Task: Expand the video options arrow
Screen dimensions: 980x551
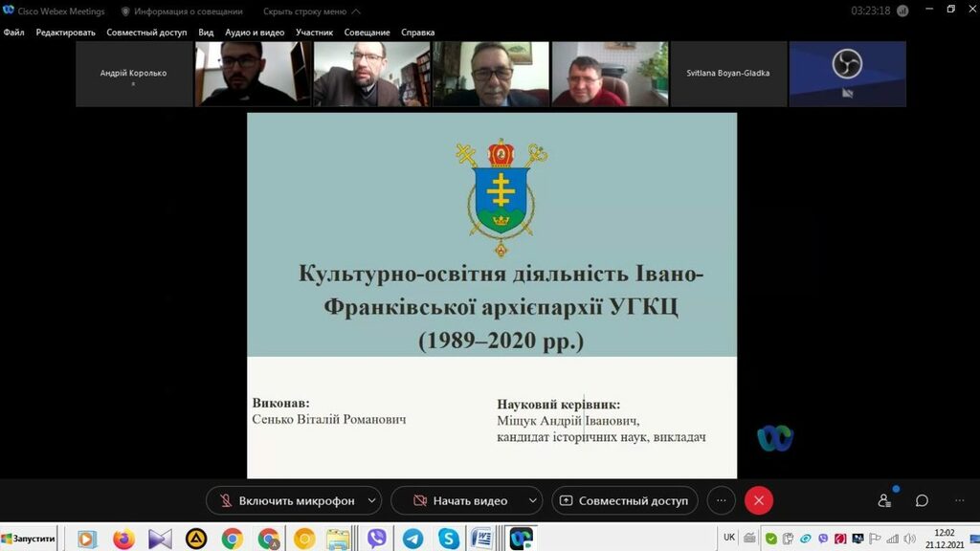Action: point(532,500)
